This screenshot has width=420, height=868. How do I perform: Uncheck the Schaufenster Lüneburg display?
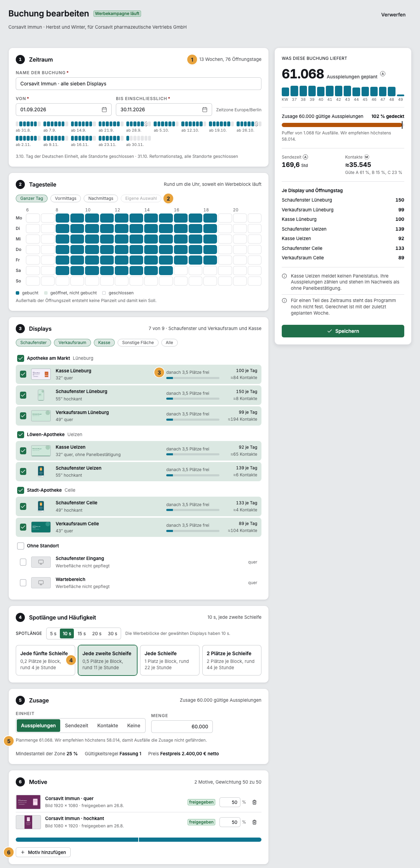tap(23, 395)
